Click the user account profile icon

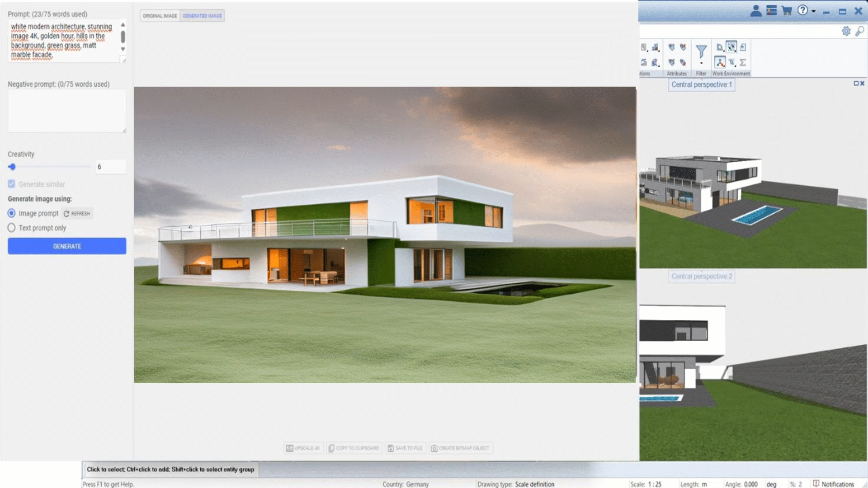click(755, 11)
